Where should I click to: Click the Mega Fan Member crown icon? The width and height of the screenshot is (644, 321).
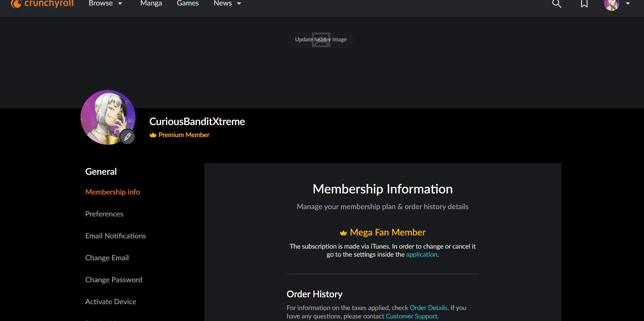tap(343, 233)
